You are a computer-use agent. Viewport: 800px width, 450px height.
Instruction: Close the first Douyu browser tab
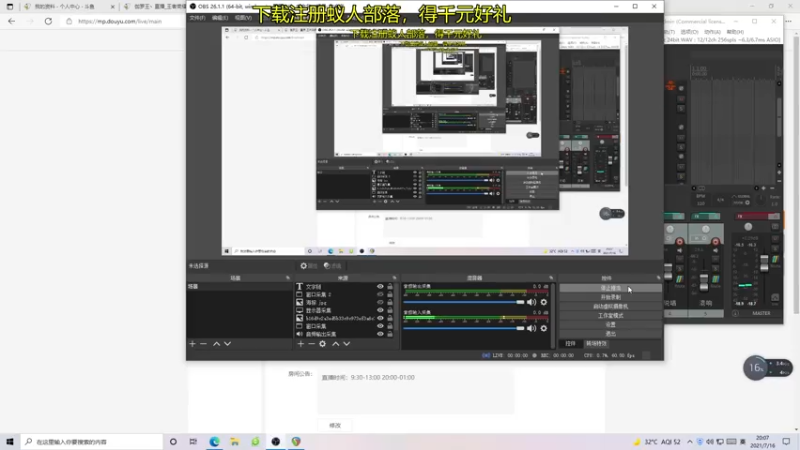[113, 7]
